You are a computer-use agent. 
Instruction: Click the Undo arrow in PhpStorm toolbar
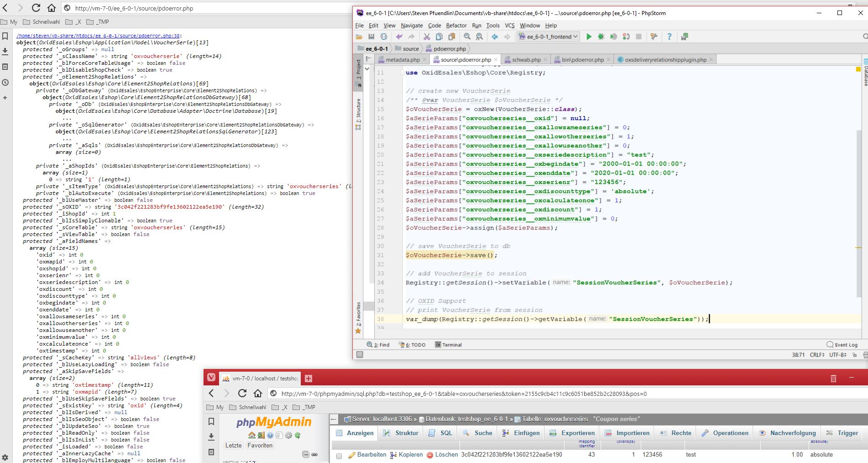click(x=399, y=37)
